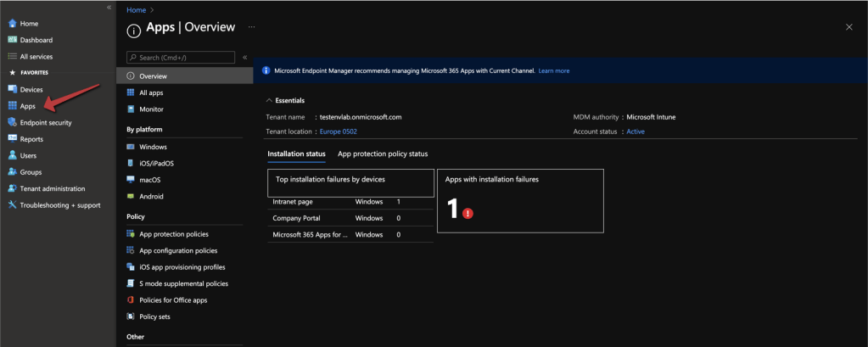This screenshot has height=347, width=868.
Task: Click the red installation failure alert icon
Action: [x=468, y=213]
